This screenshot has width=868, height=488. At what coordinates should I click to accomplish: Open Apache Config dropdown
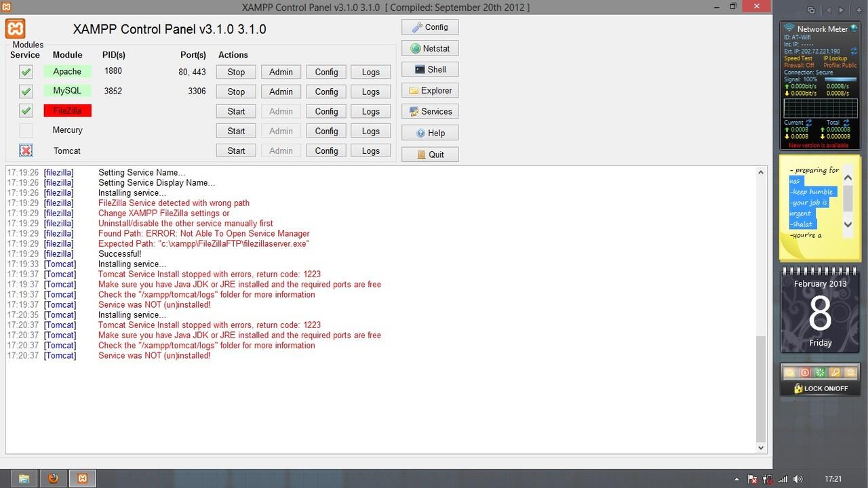tap(326, 72)
